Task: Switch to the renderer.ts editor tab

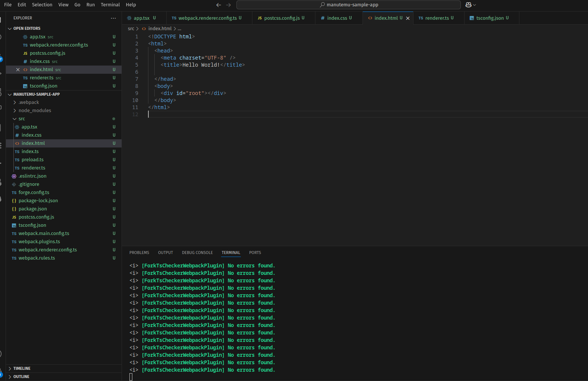Action: (x=437, y=18)
